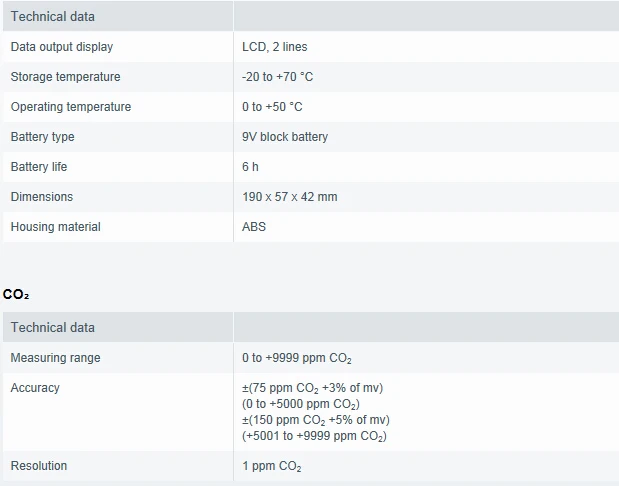The width and height of the screenshot is (619, 486).
Task: Select the Battery type label
Action: click(43, 137)
